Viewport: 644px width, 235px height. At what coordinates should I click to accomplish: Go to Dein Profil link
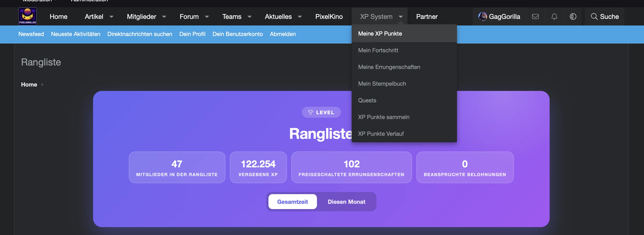(x=192, y=34)
